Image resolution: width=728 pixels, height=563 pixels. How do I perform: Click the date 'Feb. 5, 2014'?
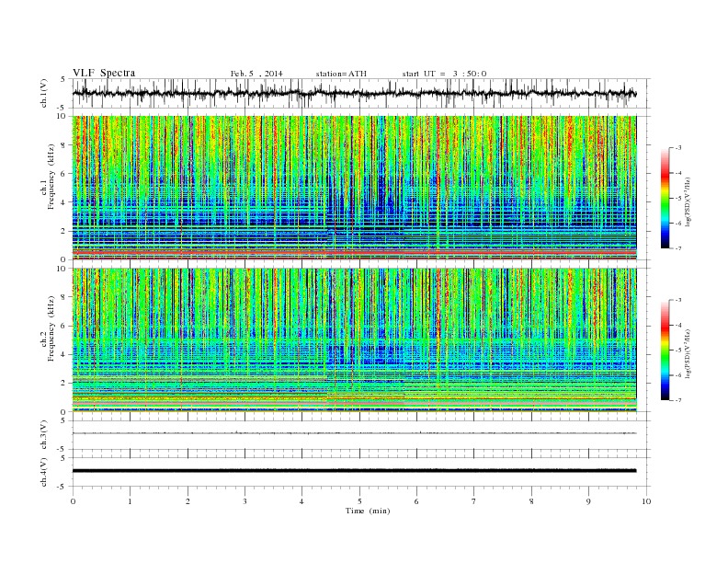click(256, 74)
